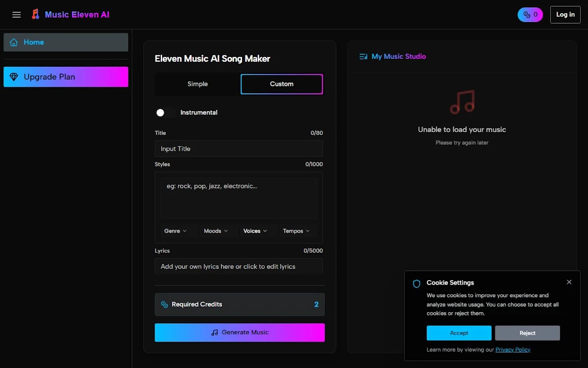
Task: Click the Music Eleven AI logo icon
Action: coord(35,14)
